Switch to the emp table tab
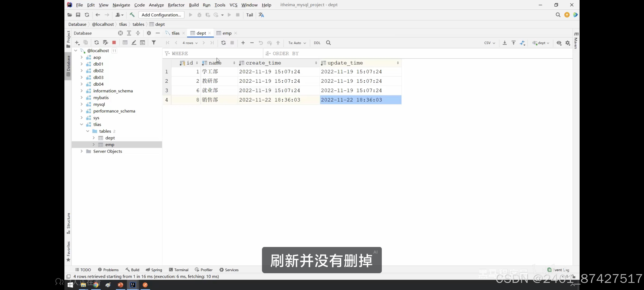 227,33
